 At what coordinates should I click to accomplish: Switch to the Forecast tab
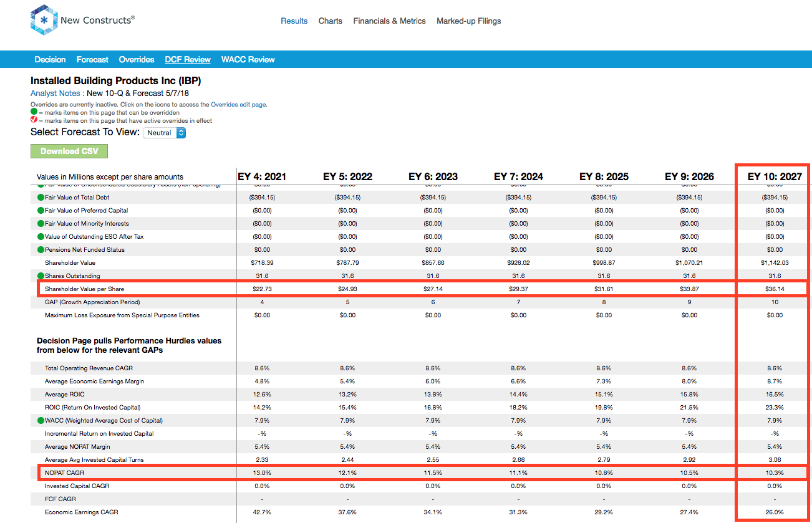point(92,59)
